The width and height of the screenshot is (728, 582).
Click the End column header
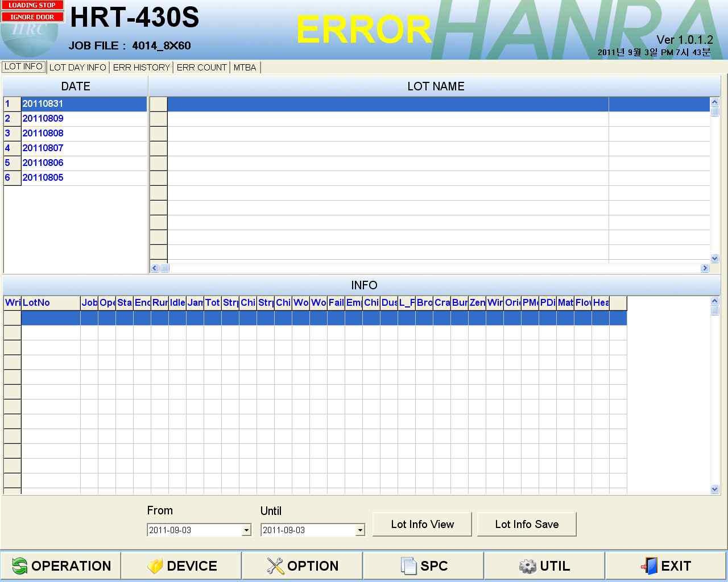point(142,303)
